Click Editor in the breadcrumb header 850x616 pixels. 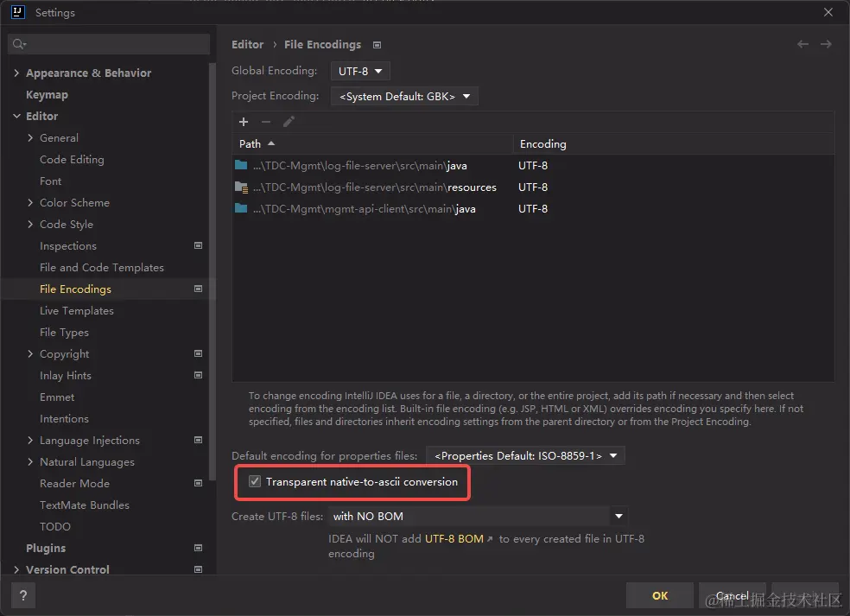(247, 44)
